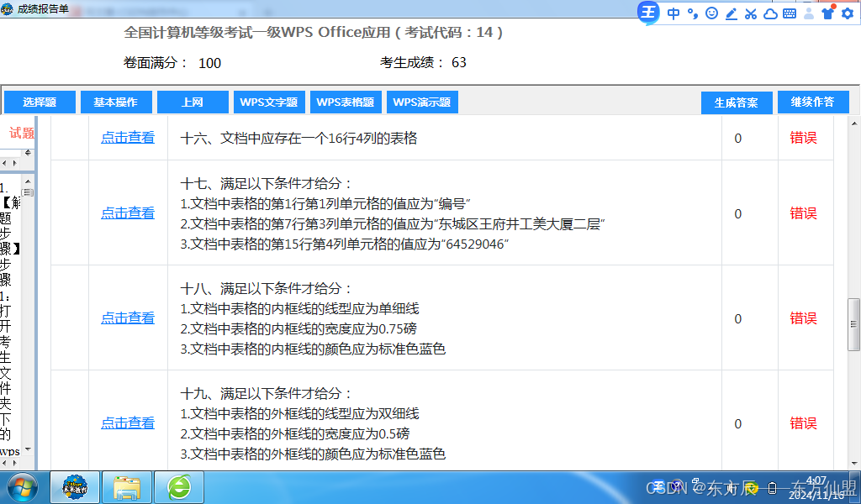Image resolution: width=861 pixels, height=504 pixels.
Task: Select the 试题 label in left panel
Action: coord(21,133)
